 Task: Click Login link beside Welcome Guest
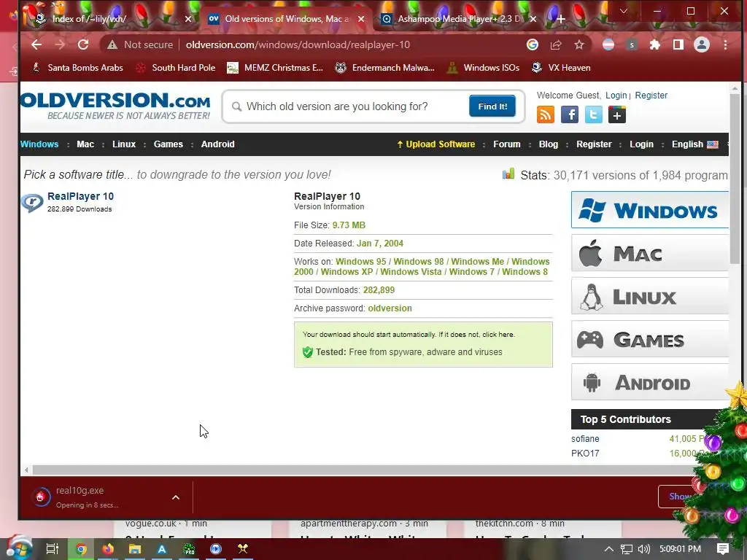616,96
